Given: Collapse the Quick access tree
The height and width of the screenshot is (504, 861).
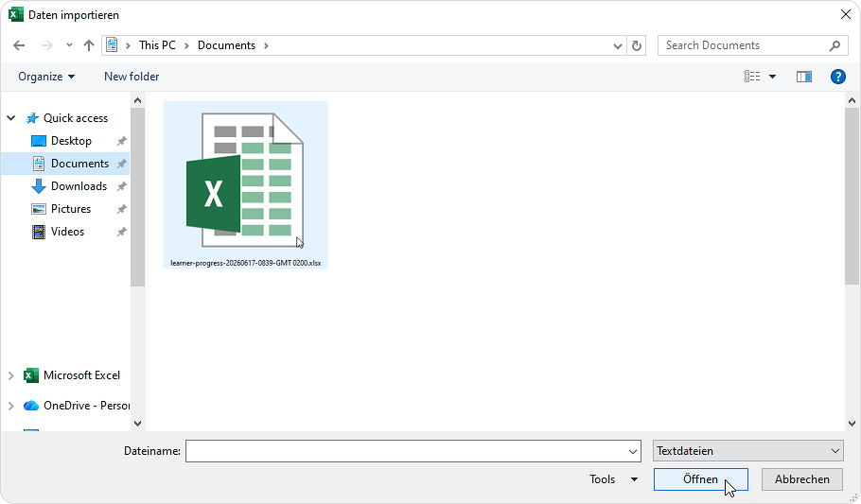Looking at the screenshot, I should pyautogui.click(x=11, y=118).
